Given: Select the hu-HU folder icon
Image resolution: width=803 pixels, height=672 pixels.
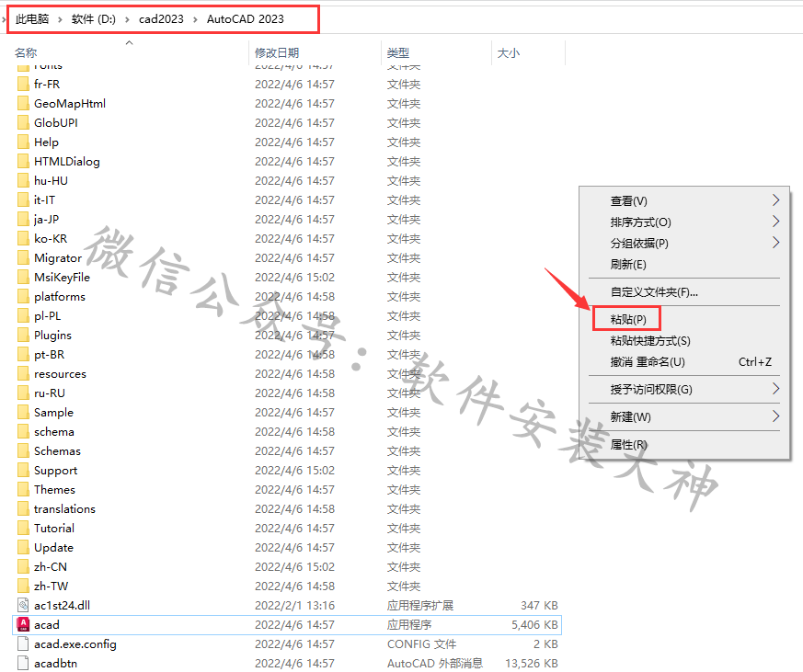Looking at the screenshot, I should pos(23,181).
